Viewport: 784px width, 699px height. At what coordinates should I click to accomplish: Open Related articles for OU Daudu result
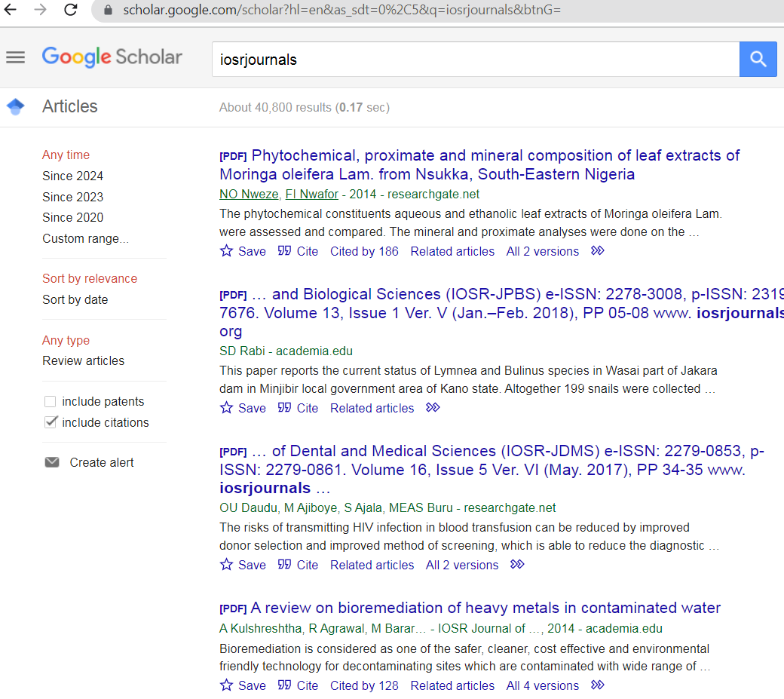coord(372,565)
